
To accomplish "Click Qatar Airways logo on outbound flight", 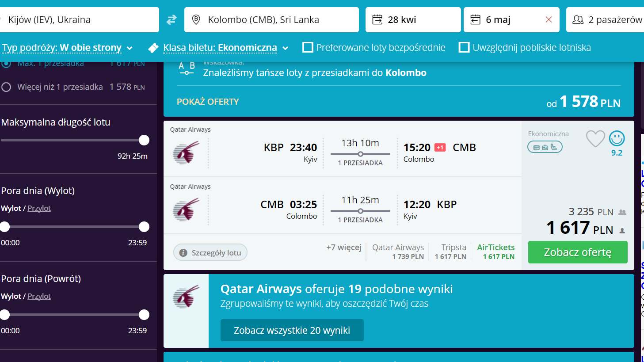I will tap(186, 152).
